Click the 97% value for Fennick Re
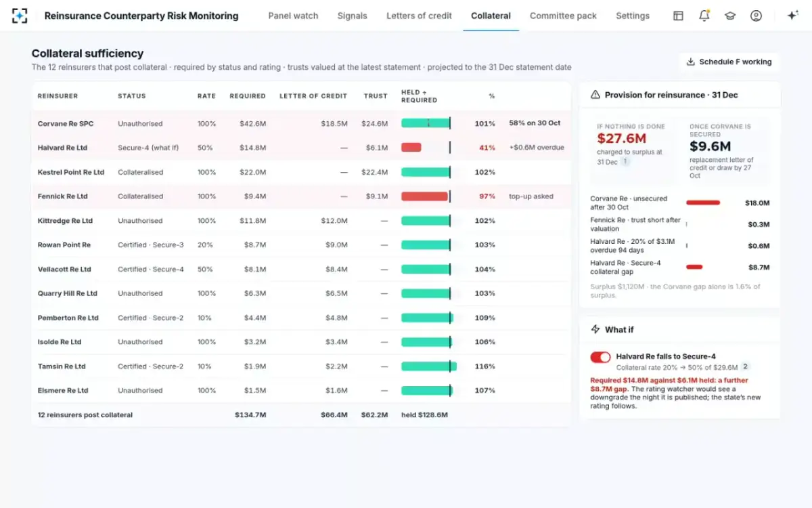812x508 pixels. pyautogui.click(x=487, y=196)
